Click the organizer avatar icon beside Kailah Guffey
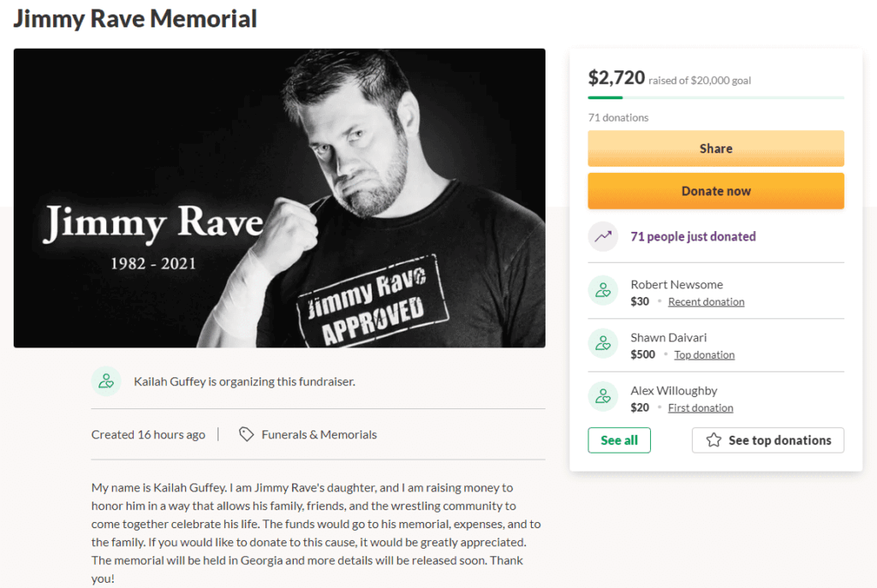Screen dimensions: 877x588 [x=106, y=381]
